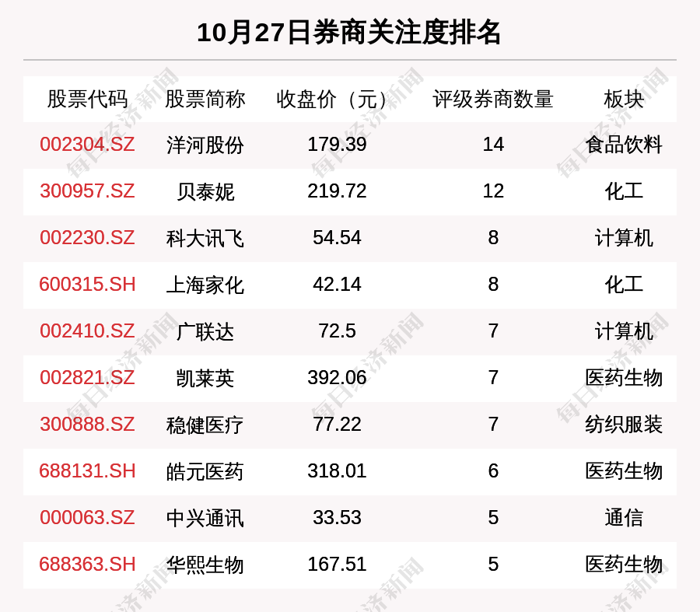Viewport: 700px width, 612px height.
Task: Click the stock name 皓元医药
Action: [205, 472]
